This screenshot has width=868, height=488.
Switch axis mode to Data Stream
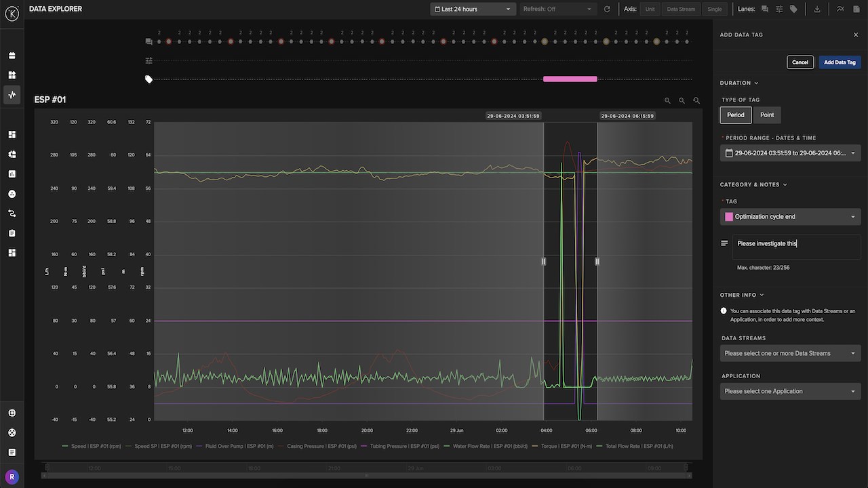(x=681, y=9)
